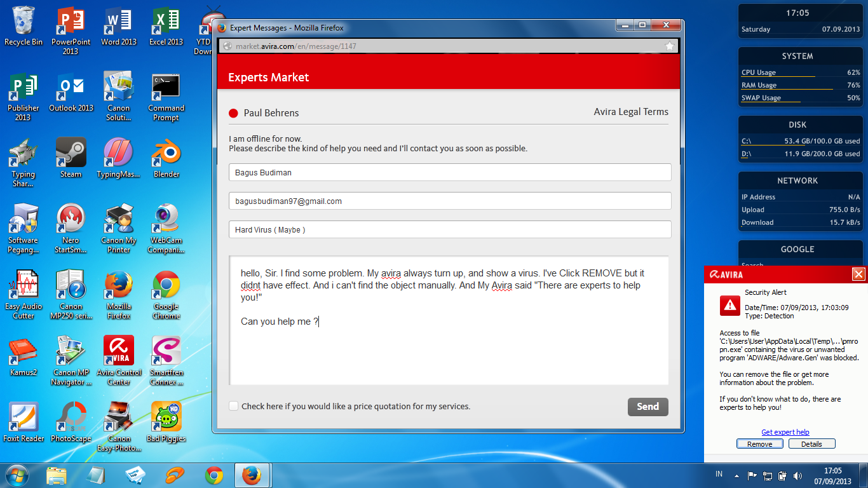The height and width of the screenshot is (488, 868).
Task: Click the Get expert help link
Action: 785,432
